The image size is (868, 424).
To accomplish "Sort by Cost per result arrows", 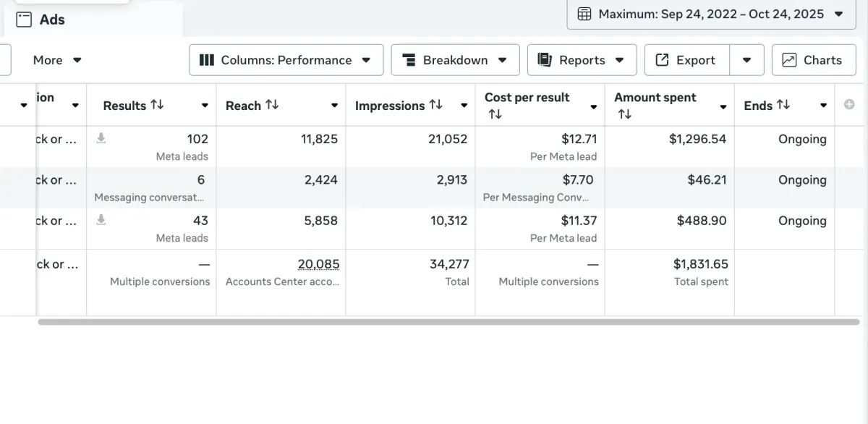I will click(495, 114).
